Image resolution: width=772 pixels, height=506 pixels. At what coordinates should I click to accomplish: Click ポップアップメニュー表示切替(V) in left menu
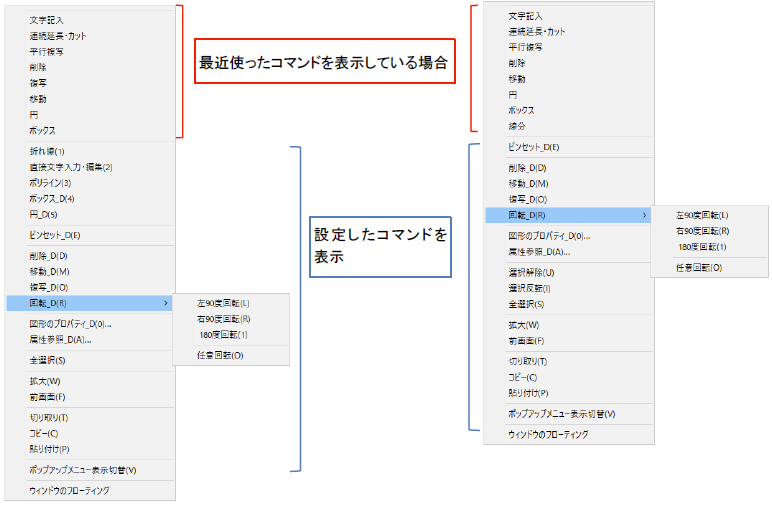[83, 470]
